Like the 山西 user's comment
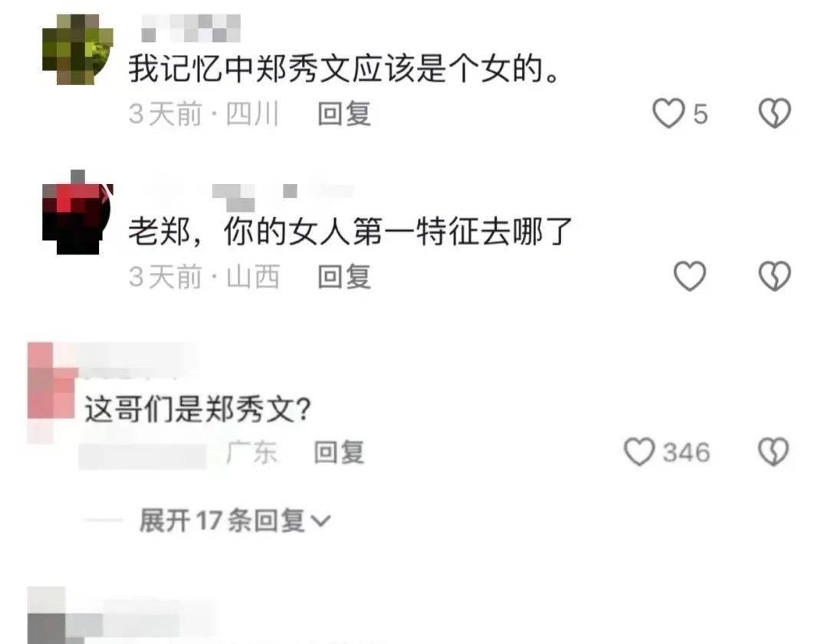 tap(690, 276)
